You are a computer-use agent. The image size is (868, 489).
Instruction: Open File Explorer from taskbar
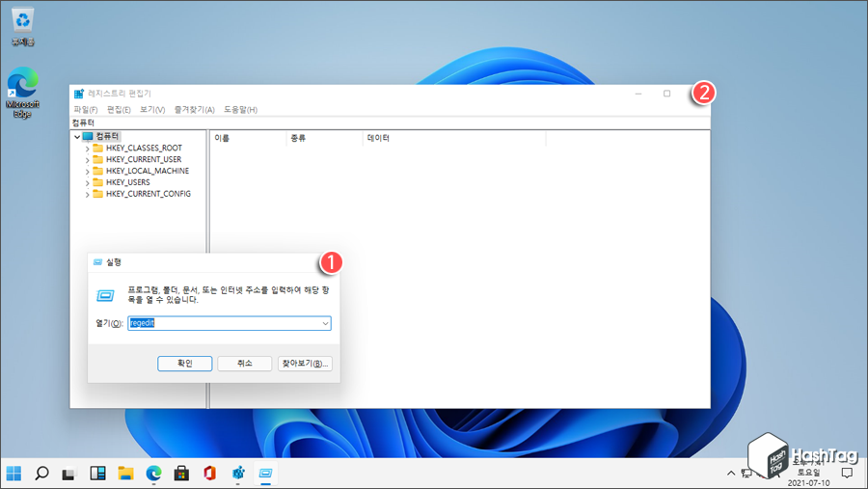click(x=125, y=474)
